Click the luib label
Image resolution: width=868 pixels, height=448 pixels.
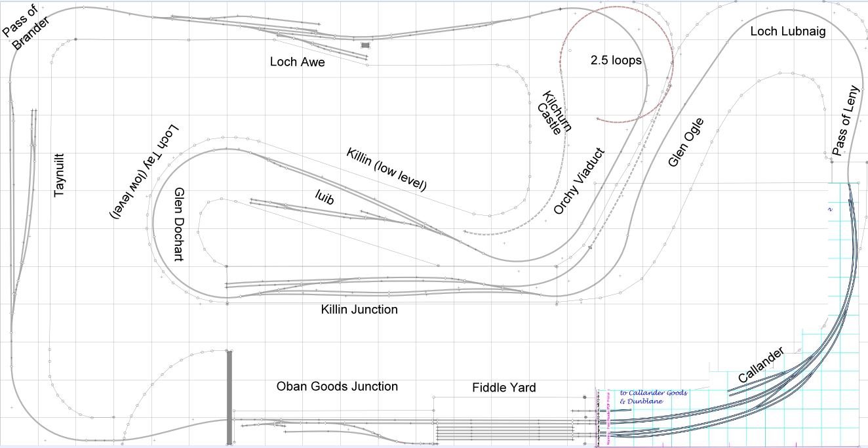pos(325,197)
